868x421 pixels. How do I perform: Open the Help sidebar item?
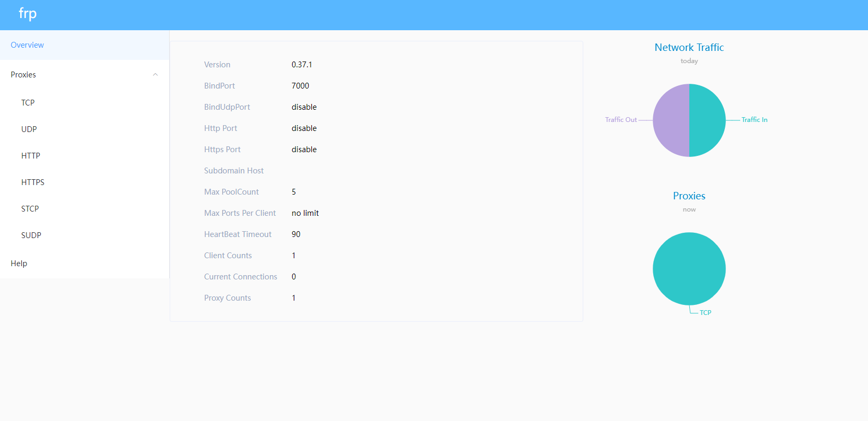[x=84, y=264]
